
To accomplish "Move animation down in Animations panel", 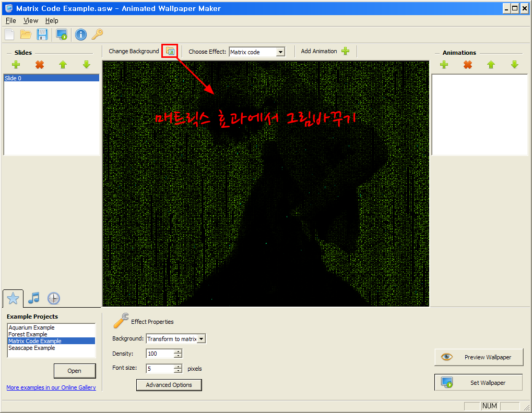I will [515, 64].
